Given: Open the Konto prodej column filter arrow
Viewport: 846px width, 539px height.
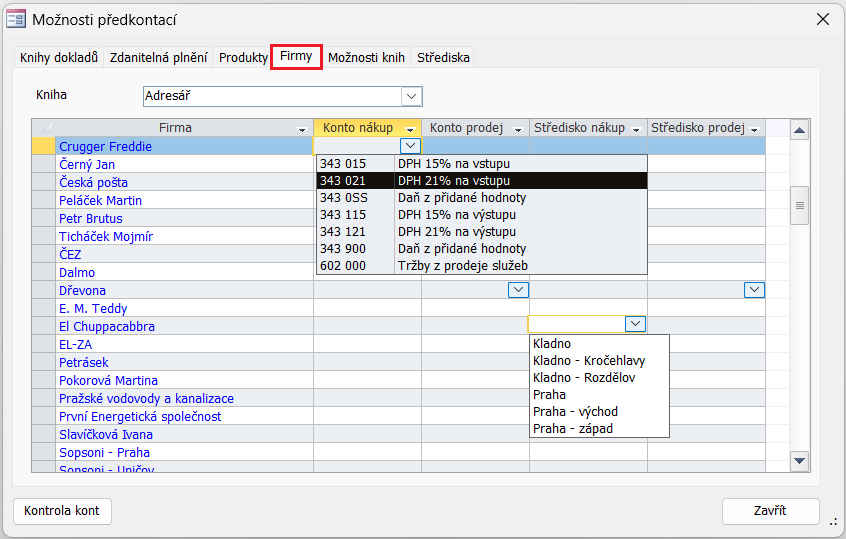Looking at the screenshot, I should point(518,129).
